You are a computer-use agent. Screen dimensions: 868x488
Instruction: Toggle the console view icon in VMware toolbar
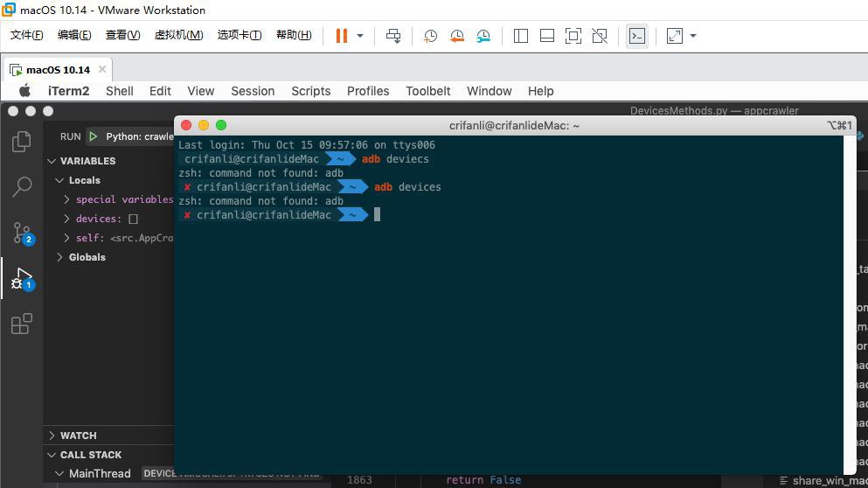pyautogui.click(x=637, y=36)
